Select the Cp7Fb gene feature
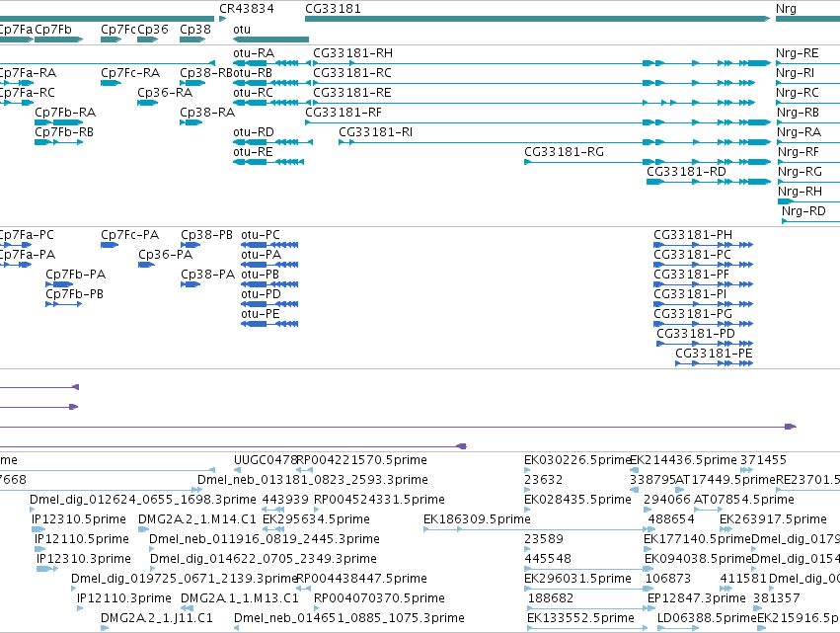840x633 pixels. [59, 40]
